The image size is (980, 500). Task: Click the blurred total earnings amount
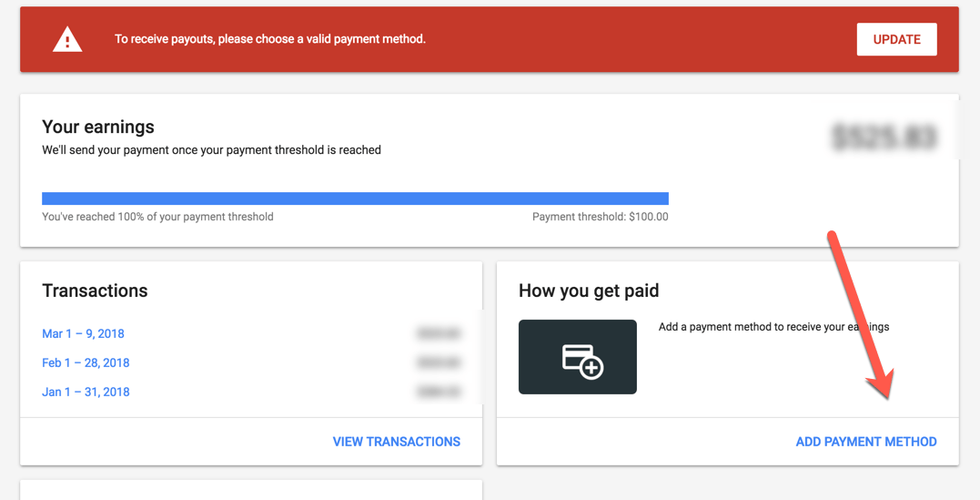point(884,138)
